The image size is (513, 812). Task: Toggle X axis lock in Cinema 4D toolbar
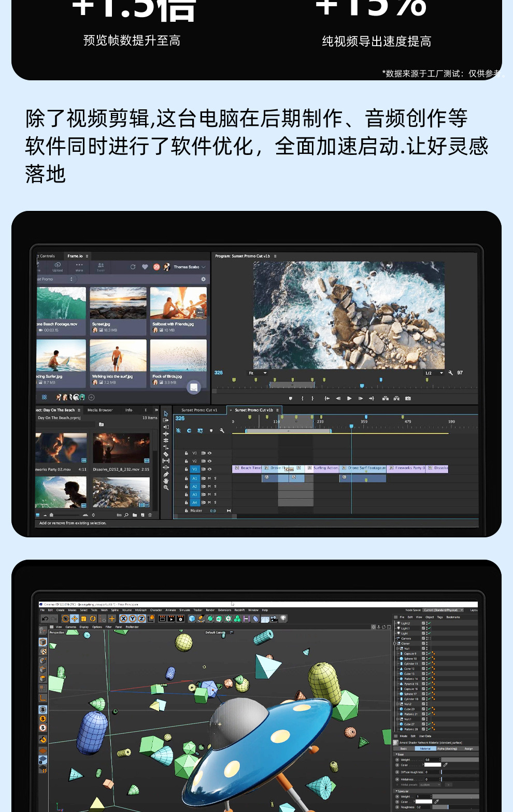pyautogui.click(x=123, y=619)
